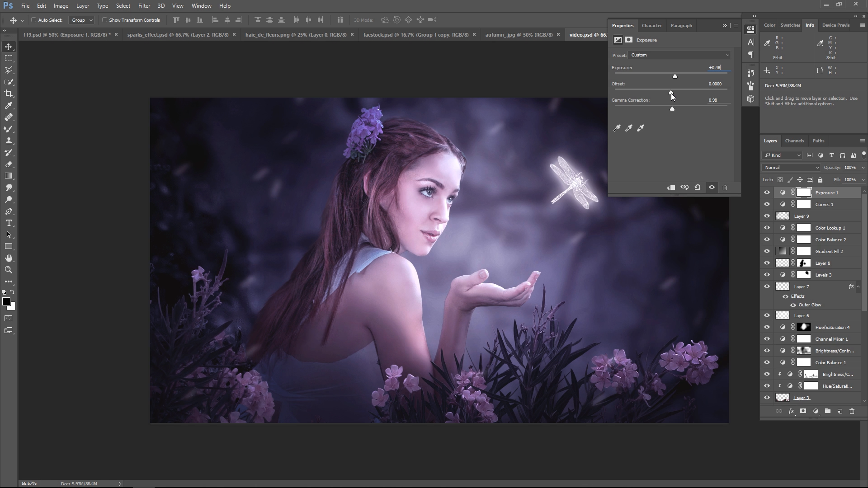868x488 pixels.
Task: Open the Layers panel menu
Action: 862,141
